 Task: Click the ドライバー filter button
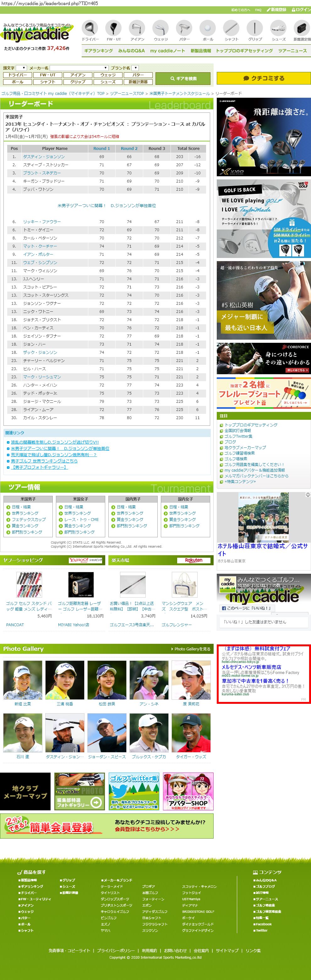coord(18,75)
